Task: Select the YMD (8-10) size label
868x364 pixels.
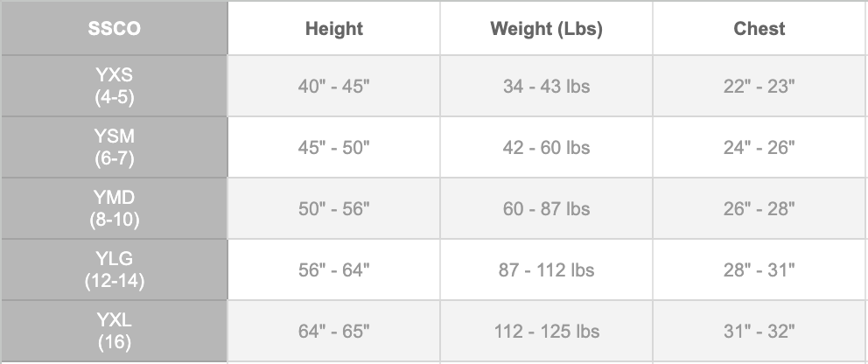Action: [x=114, y=208]
